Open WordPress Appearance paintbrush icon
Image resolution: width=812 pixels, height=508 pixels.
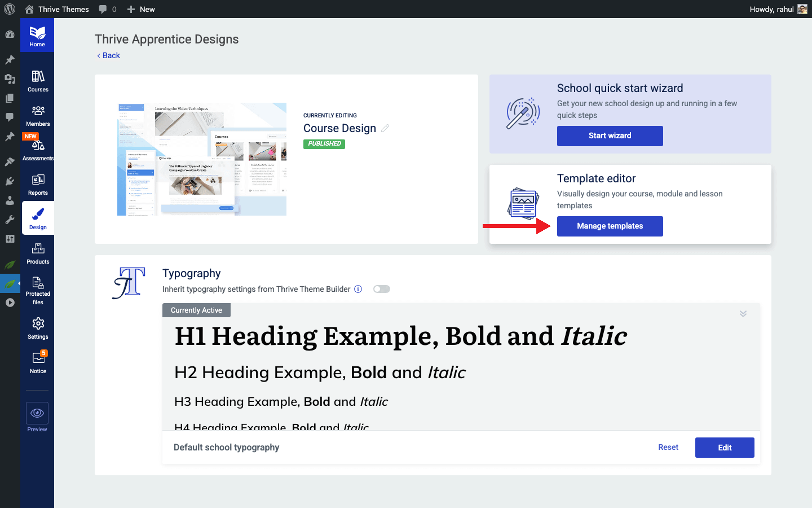coord(10,162)
